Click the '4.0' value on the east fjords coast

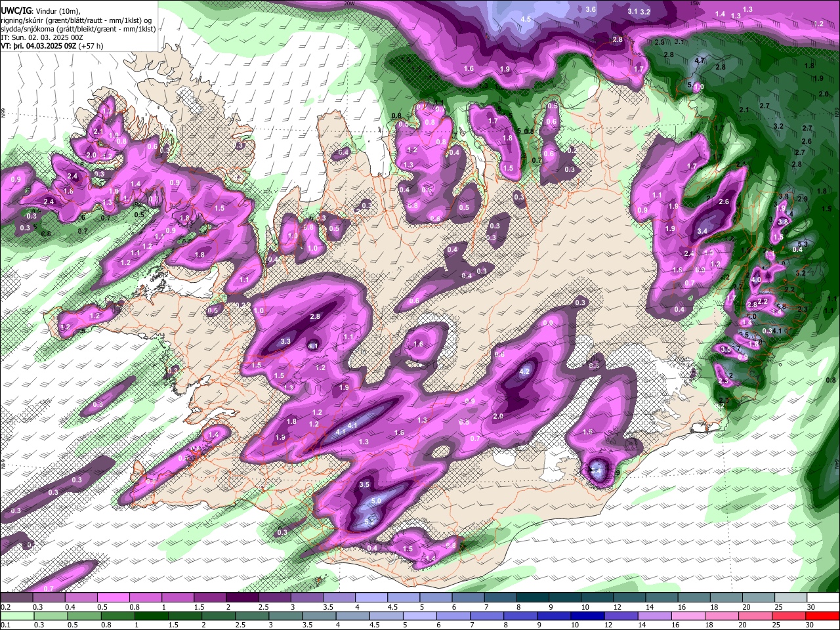[x=755, y=280]
